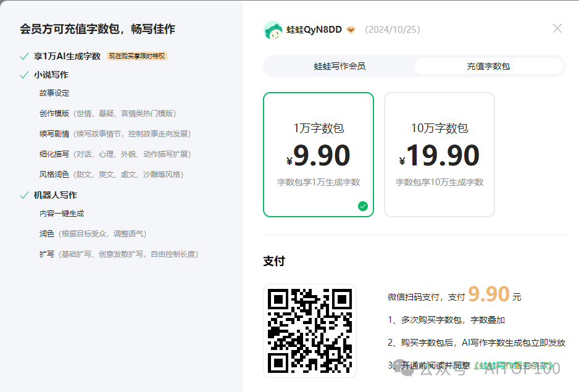This screenshot has height=392, width=579.
Task: Click the WeChat payment QR code
Action: 310,329
